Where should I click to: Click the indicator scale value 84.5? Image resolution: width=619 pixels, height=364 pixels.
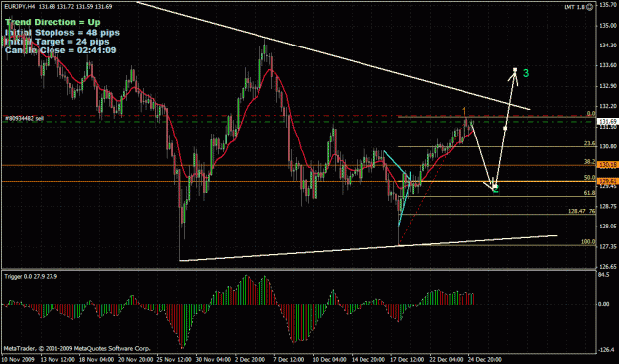[x=604, y=274]
